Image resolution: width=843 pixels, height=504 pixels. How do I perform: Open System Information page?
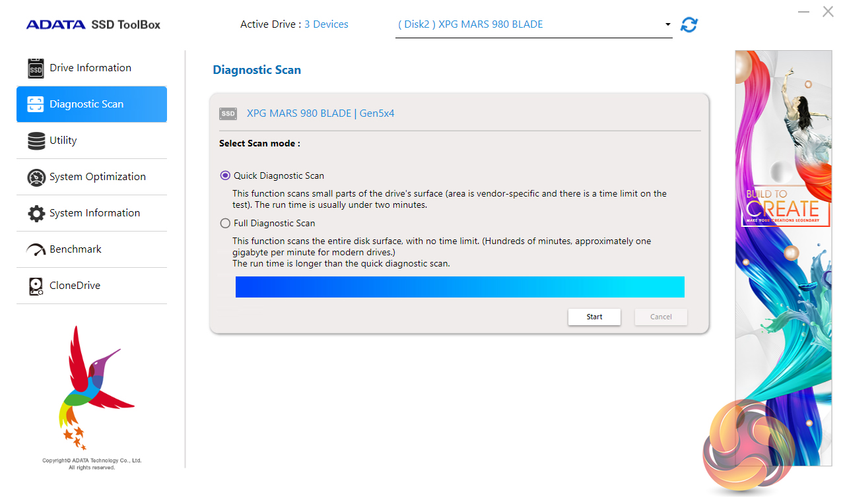tap(92, 213)
